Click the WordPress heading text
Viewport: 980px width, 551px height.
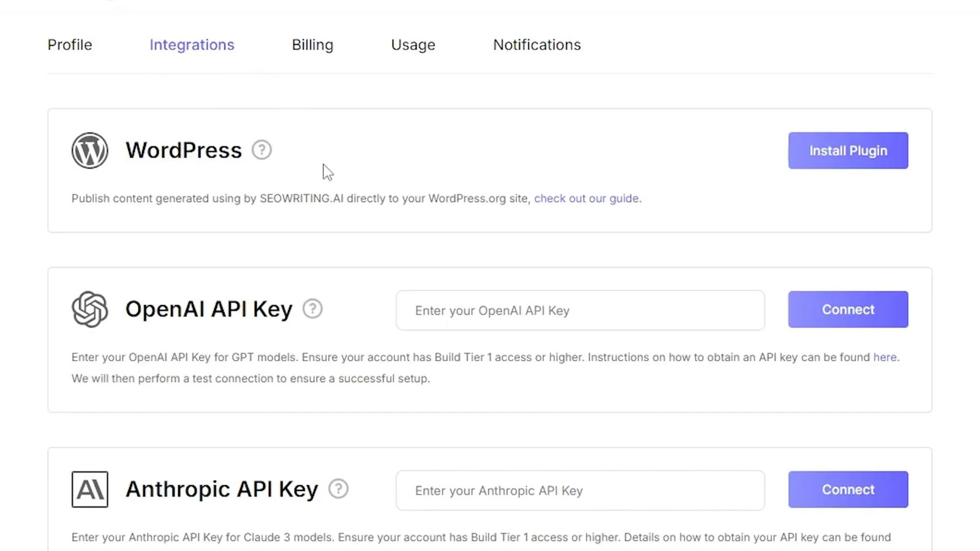pos(184,151)
